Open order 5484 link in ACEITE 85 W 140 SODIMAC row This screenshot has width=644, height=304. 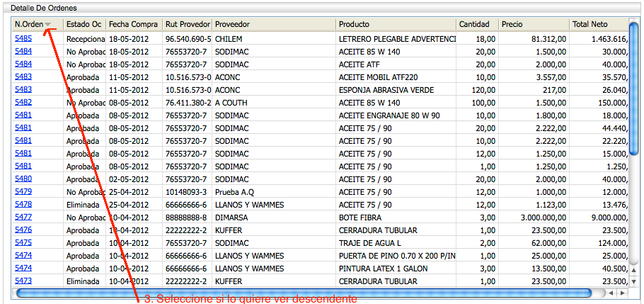(23, 51)
